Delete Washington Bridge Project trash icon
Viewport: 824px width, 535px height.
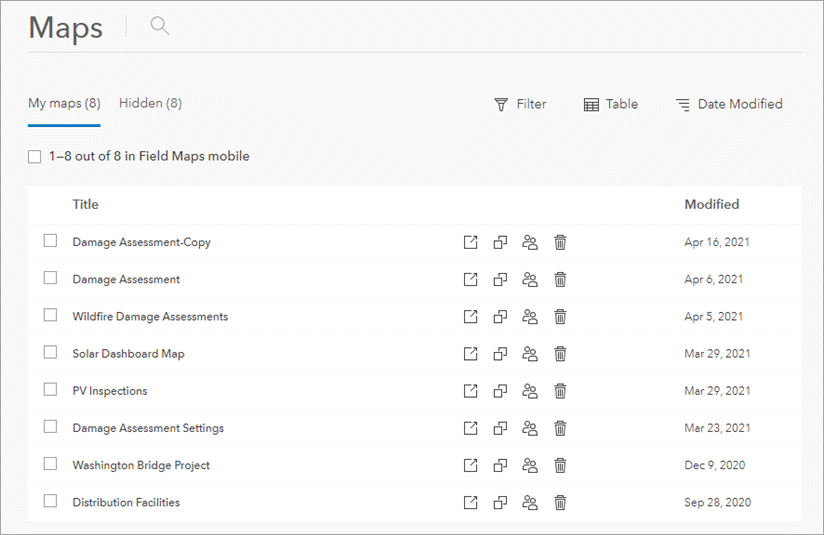click(560, 465)
